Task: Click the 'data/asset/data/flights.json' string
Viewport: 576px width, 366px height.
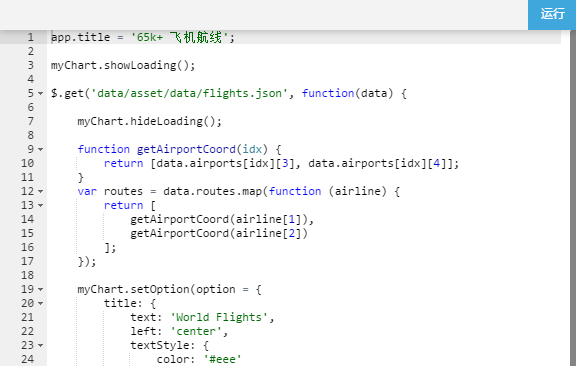Action: tap(189, 93)
